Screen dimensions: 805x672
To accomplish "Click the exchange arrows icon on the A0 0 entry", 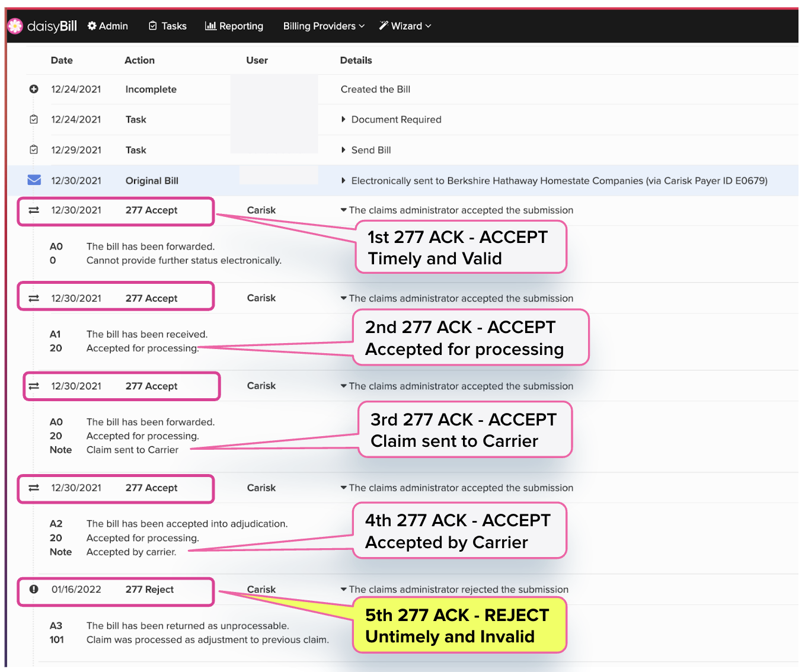I will coord(34,210).
